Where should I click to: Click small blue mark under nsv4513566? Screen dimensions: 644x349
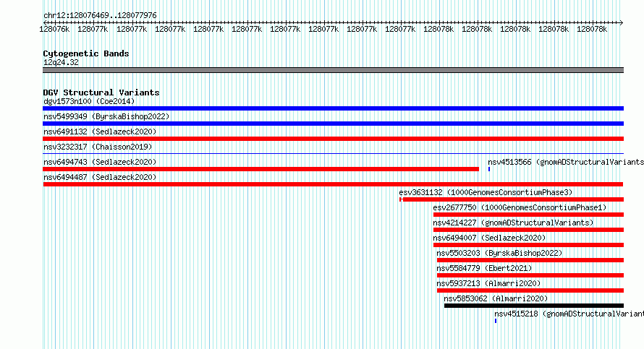pos(489,169)
